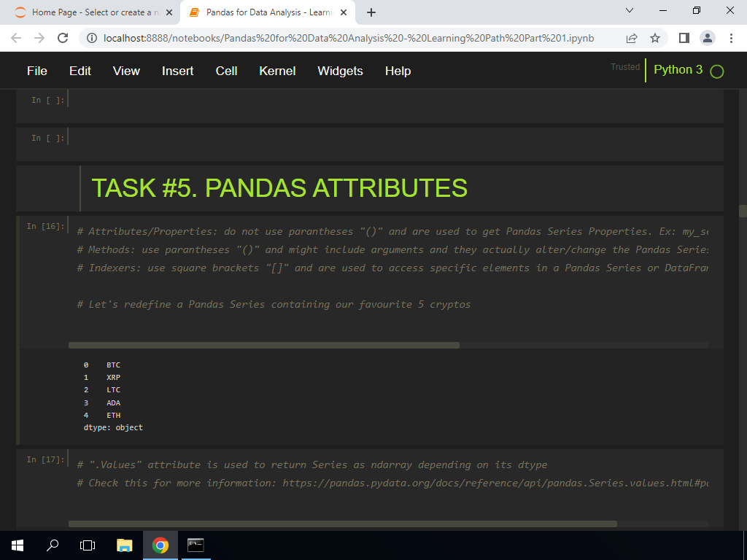Image resolution: width=747 pixels, height=560 pixels.
Task: Open File Explorer from the taskbar
Action: (x=124, y=545)
